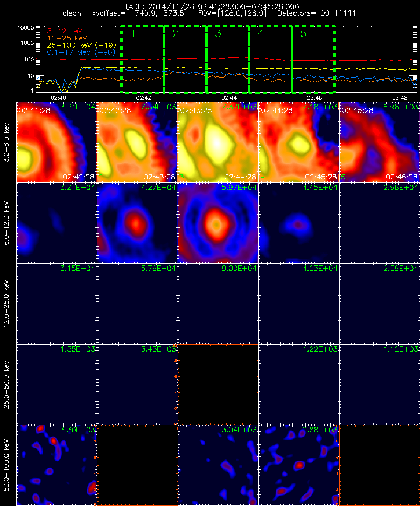This screenshot has height=506, width=420.
Task: Click the 02:46:28 end-time stamp
Action: click(x=401, y=177)
